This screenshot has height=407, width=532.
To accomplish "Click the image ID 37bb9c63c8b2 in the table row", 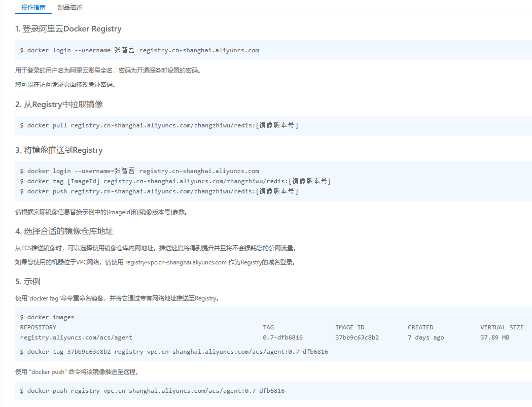I will (x=357, y=337).
